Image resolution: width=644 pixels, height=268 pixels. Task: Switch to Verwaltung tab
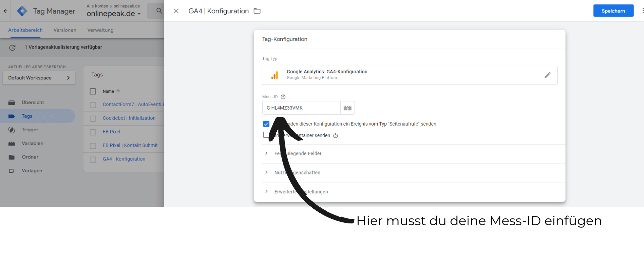point(100,30)
